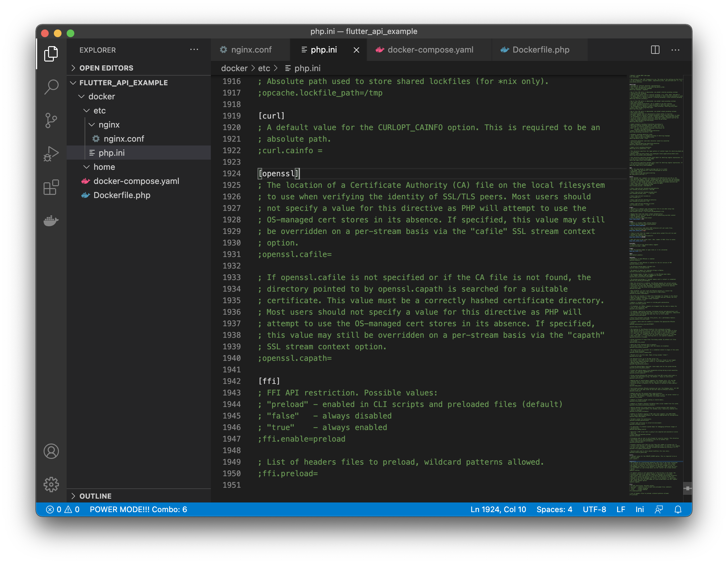Open the Source Control view
This screenshot has height=564, width=728.
(51, 120)
